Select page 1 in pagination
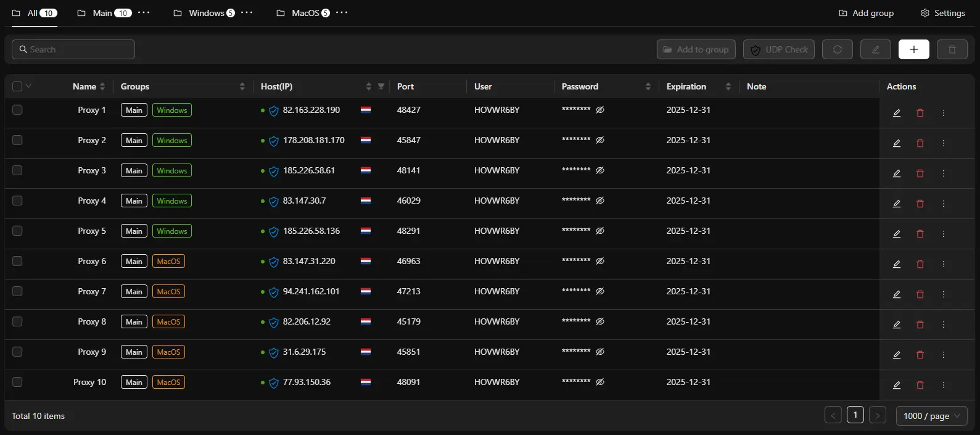 pyautogui.click(x=855, y=415)
